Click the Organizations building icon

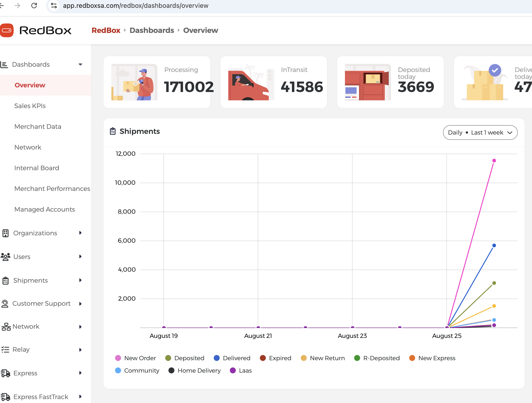5,233
